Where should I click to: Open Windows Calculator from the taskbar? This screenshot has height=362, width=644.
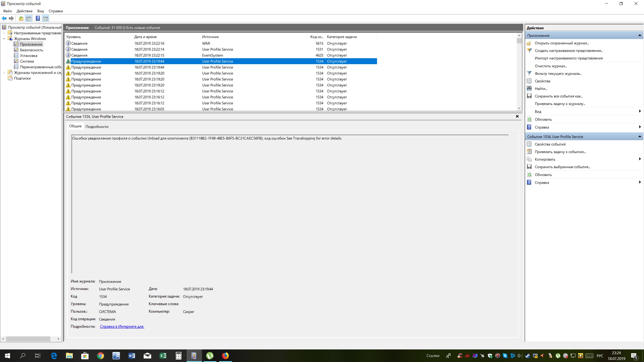pyautogui.click(x=178, y=355)
